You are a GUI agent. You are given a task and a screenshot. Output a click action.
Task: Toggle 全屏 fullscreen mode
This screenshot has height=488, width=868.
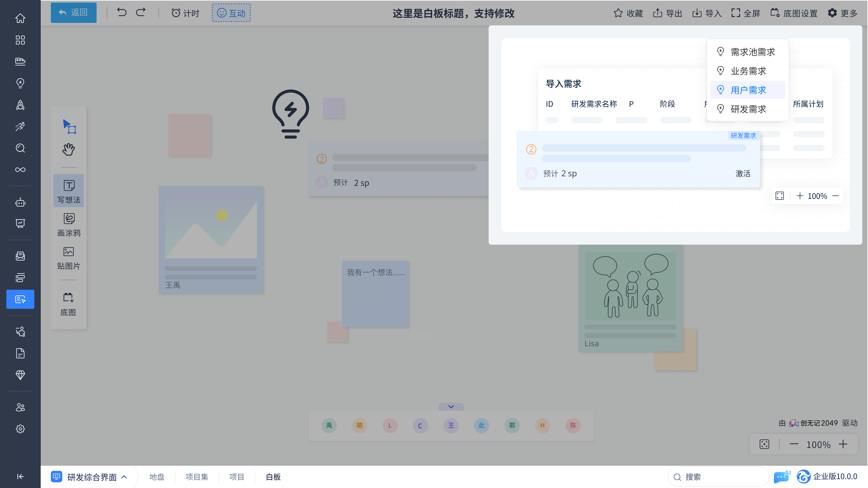click(x=745, y=13)
